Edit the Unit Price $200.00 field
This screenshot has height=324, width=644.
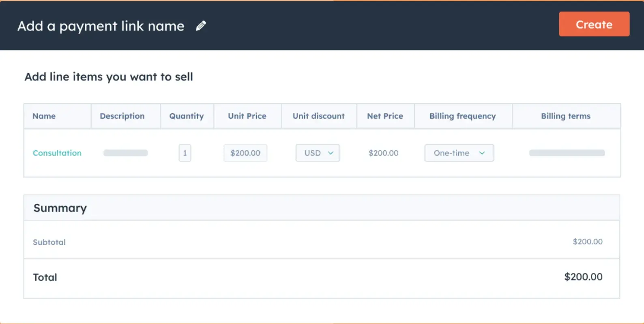(245, 153)
